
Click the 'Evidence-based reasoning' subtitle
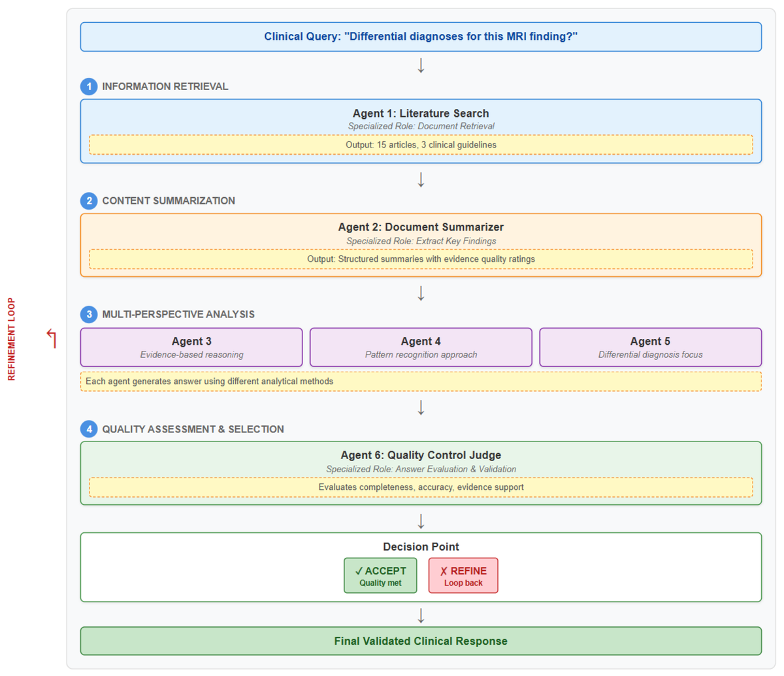[191, 355]
